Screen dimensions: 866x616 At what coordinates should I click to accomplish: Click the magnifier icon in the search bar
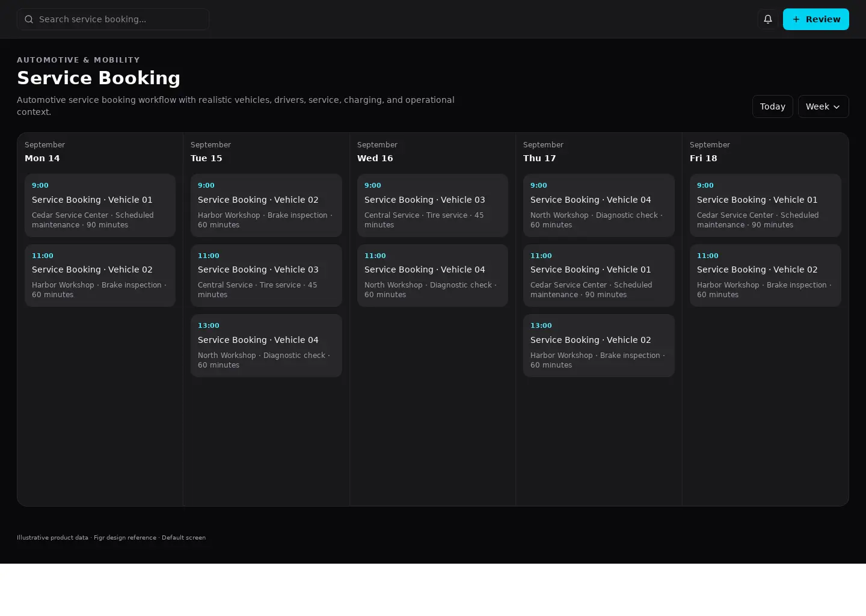click(x=29, y=19)
